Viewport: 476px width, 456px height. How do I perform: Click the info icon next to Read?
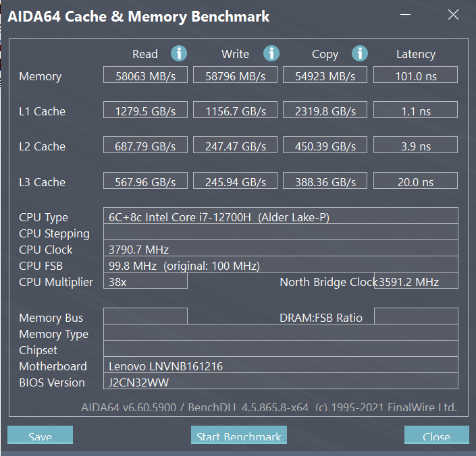179,54
